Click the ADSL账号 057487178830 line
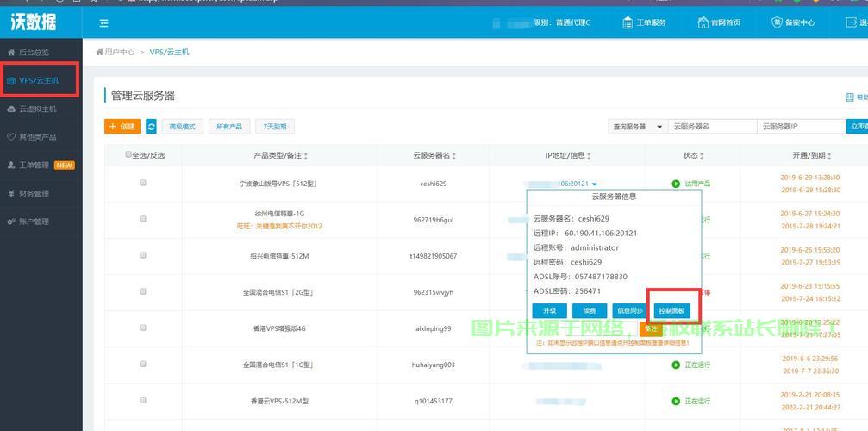Image resolution: width=868 pixels, height=431 pixels. pos(580,277)
